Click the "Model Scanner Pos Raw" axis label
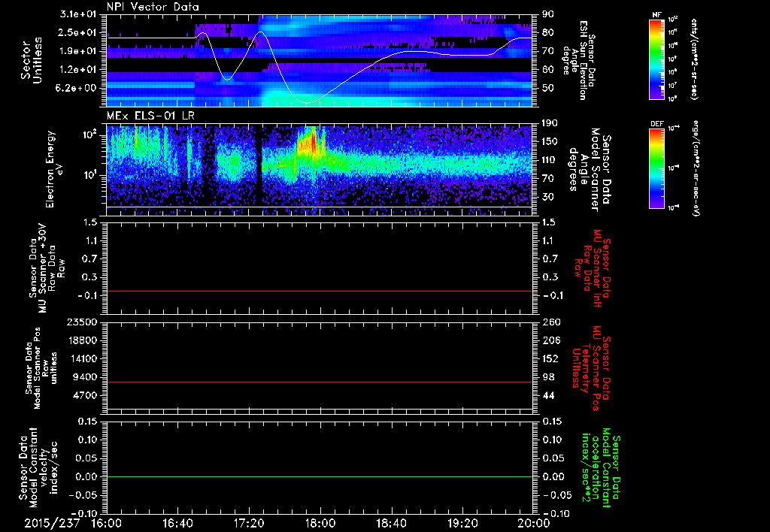The width and height of the screenshot is (770, 532). (x=41, y=367)
